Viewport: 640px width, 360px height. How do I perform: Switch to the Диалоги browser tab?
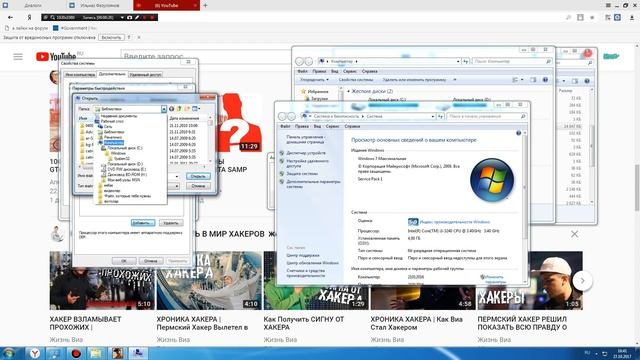pyautogui.click(x=33, y=5)
